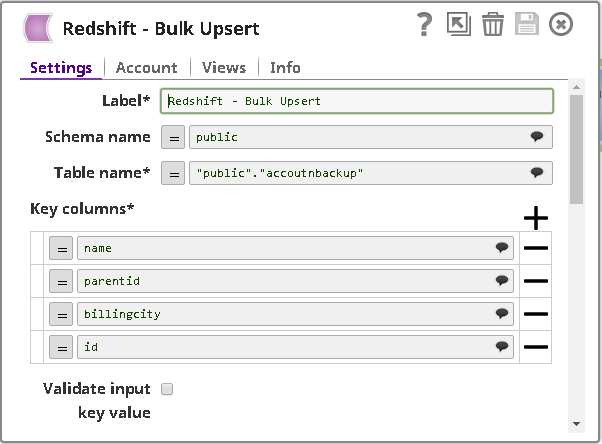Toggle expression for Schema name
This screenshot has height=444, width=602.
coord(173,137)
